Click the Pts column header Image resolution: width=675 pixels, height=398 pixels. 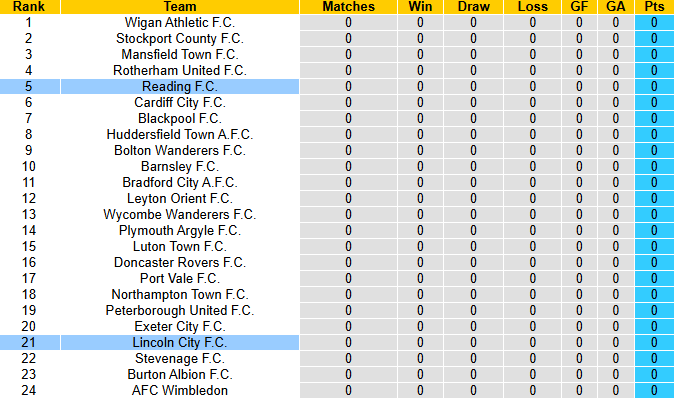pos(654,7)
